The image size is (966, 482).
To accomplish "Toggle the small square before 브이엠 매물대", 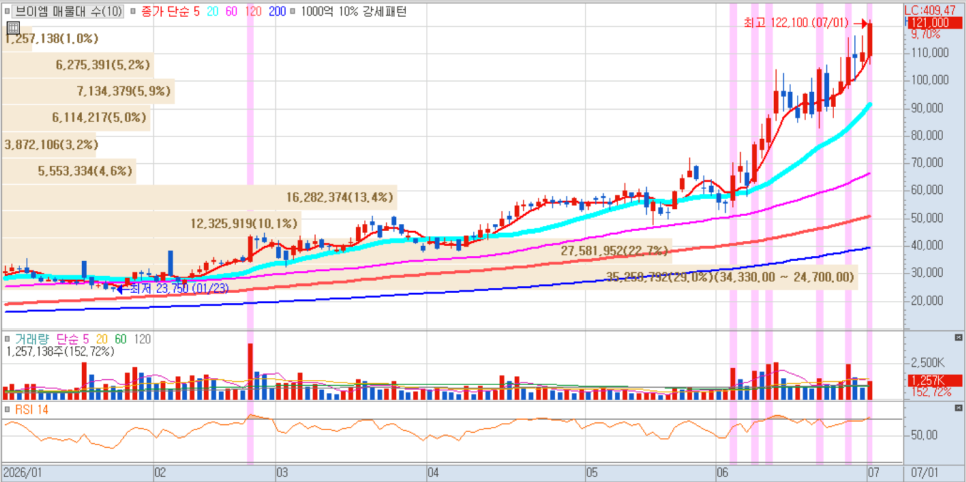I will click(7, 11).
